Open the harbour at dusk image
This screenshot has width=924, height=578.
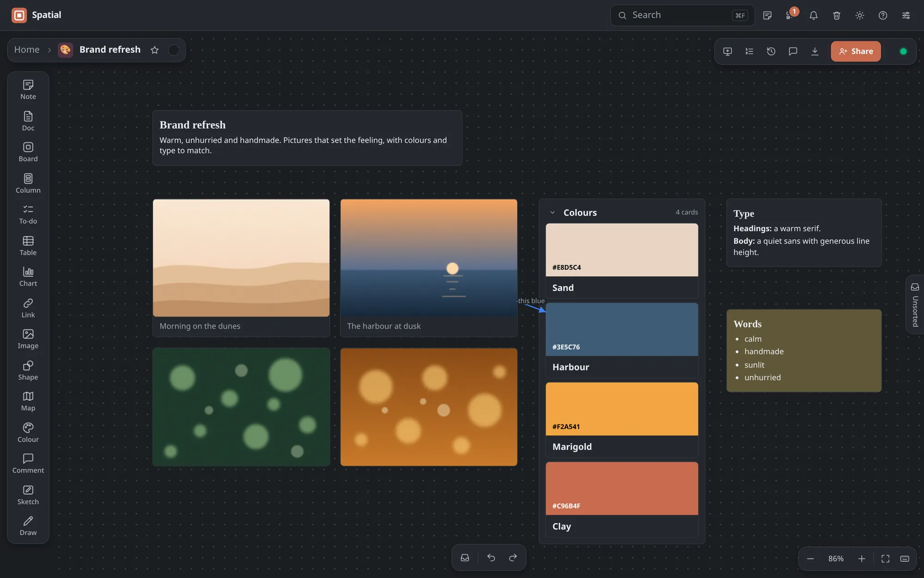[429, 258]
